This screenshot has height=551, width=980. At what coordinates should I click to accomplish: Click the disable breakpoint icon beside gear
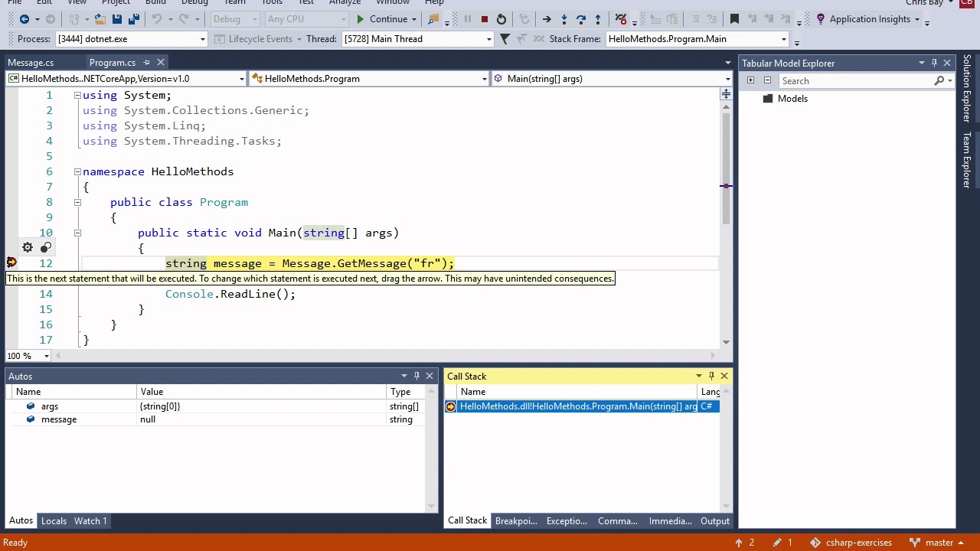click(x=46, y=247)
